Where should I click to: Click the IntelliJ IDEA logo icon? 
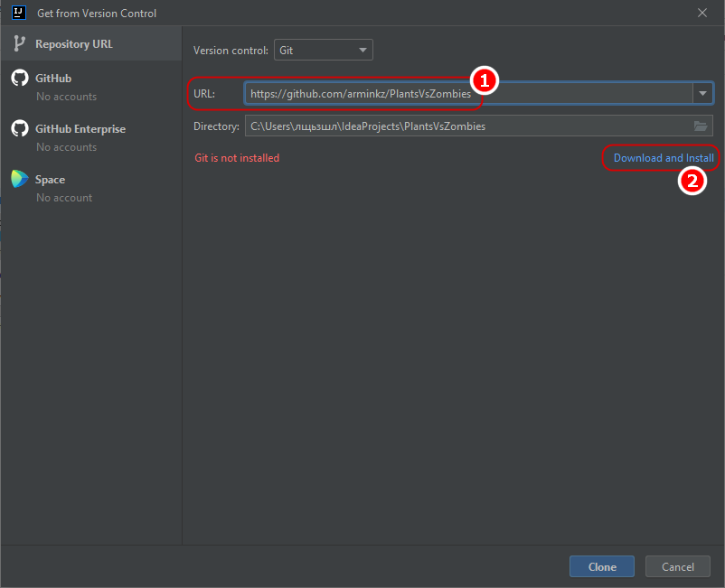19,13
